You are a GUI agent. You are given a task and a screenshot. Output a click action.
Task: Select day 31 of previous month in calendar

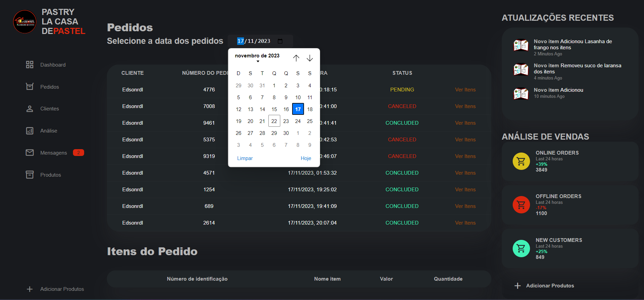pyautogui.click(x=262, y=86)
